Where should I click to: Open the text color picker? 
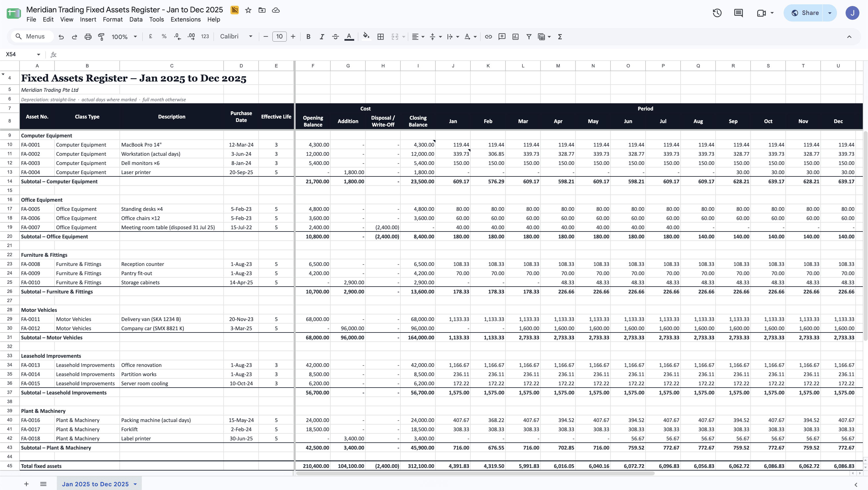pos(349,37)
